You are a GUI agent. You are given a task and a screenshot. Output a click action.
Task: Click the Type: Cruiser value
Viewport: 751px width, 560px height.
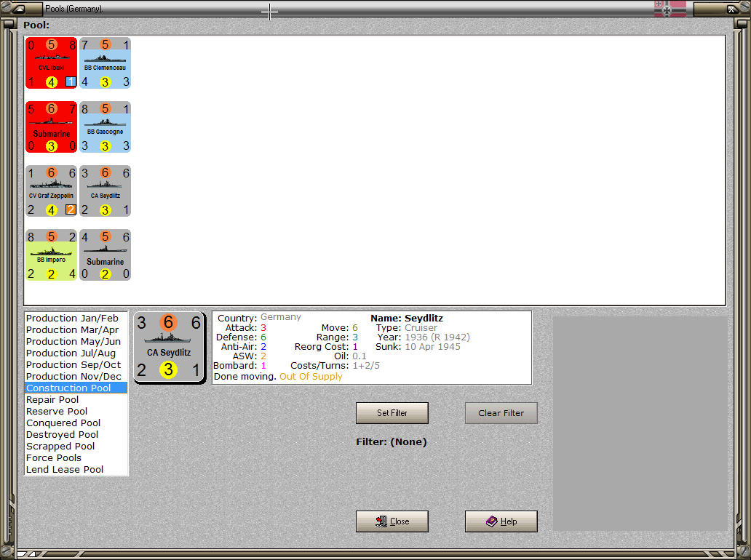tap(421, 328)
